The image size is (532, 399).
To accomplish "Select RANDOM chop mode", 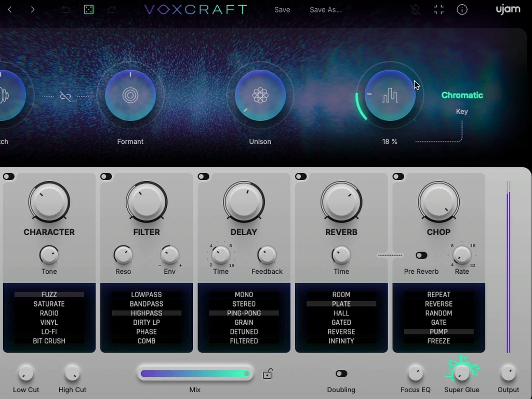I will pyautogui.click(x=438, y=313).
